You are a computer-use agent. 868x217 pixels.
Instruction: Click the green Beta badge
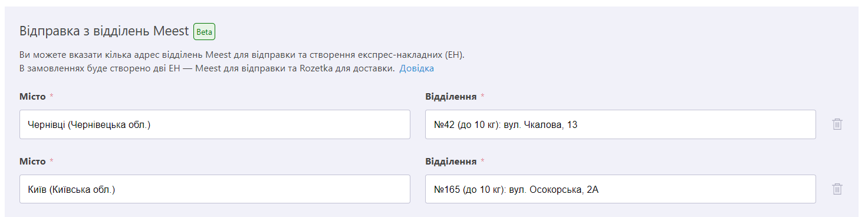(x=204, y=32)
